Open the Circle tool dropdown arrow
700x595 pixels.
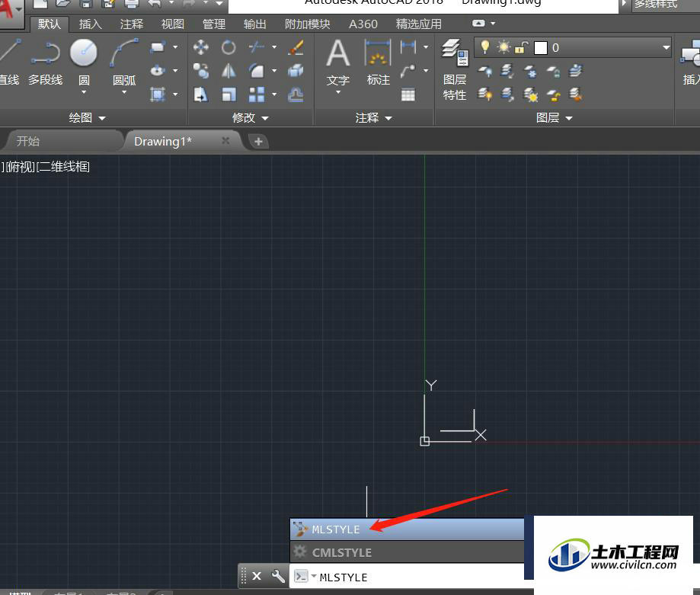coord(84,92)
